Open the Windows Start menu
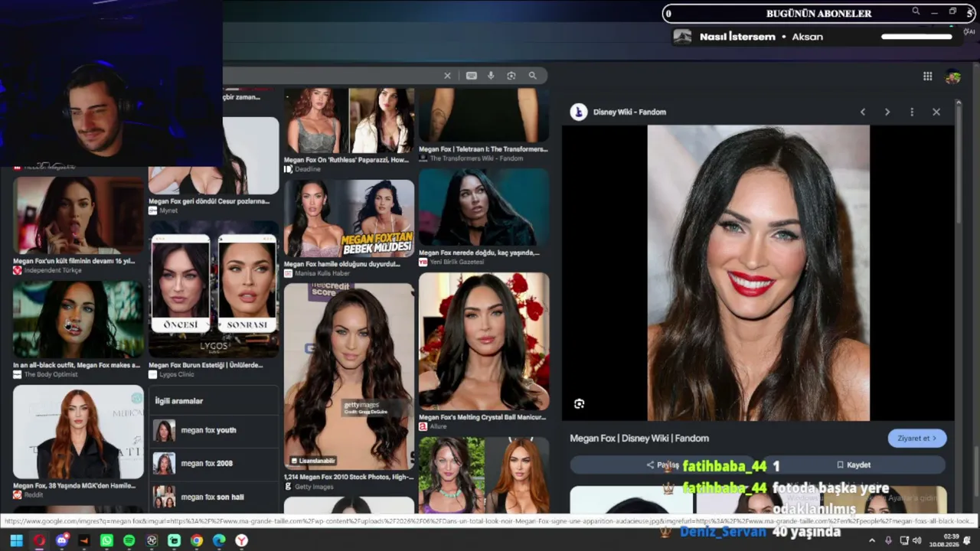This screenshot has height=551, width=980. [16, 540]
